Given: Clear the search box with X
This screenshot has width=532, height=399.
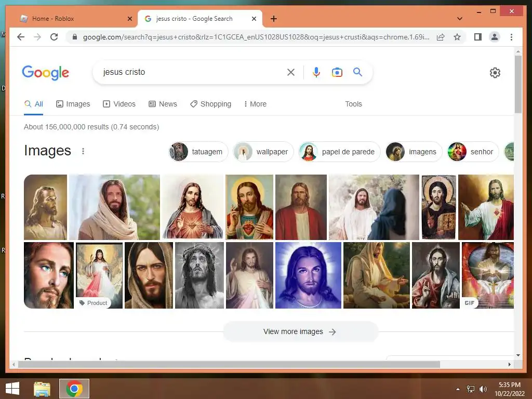Looking at the screenshot, I should point(291,72).
